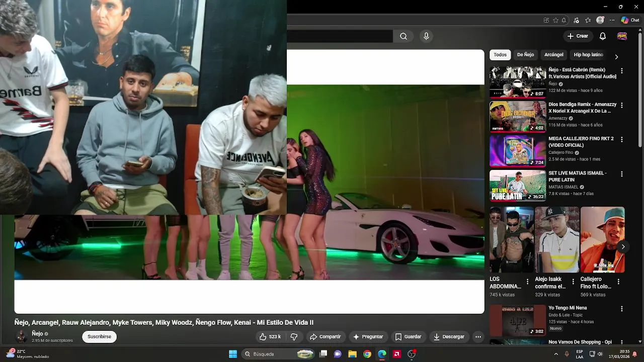
Task: Open Edge media control music icon
Action: point(576,20)
